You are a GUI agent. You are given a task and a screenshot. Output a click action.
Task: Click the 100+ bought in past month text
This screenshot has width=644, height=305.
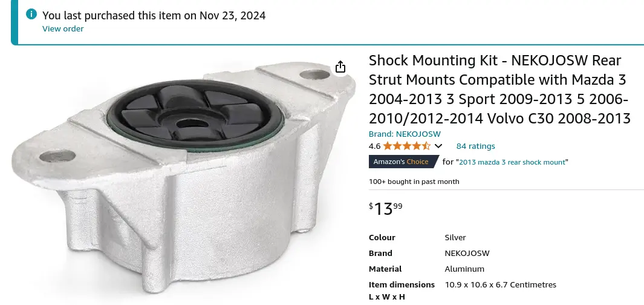click(414, 182)
